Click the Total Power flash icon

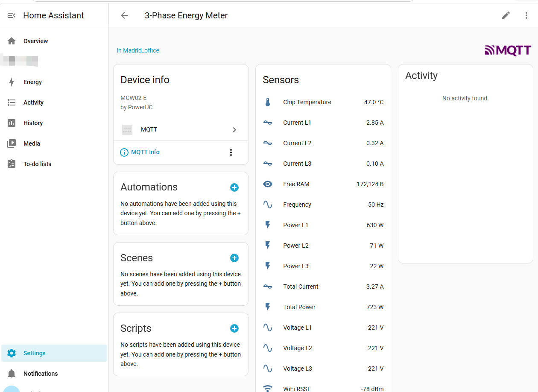coord(268,307)
